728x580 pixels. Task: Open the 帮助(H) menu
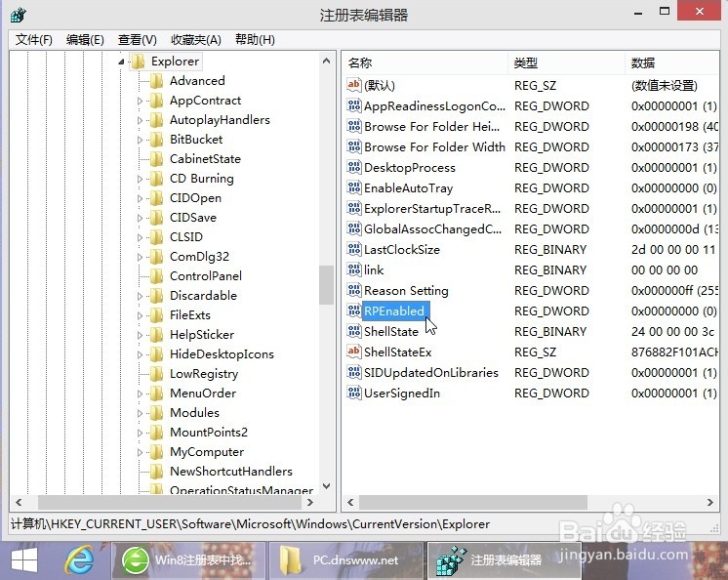point(255,39)
